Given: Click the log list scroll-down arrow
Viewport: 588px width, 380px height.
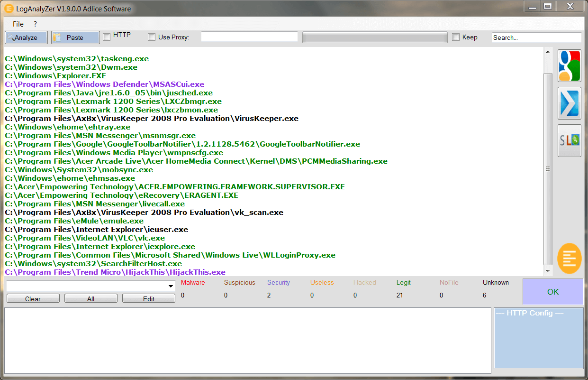Looking at the screenshot, I should pos(548,271).
